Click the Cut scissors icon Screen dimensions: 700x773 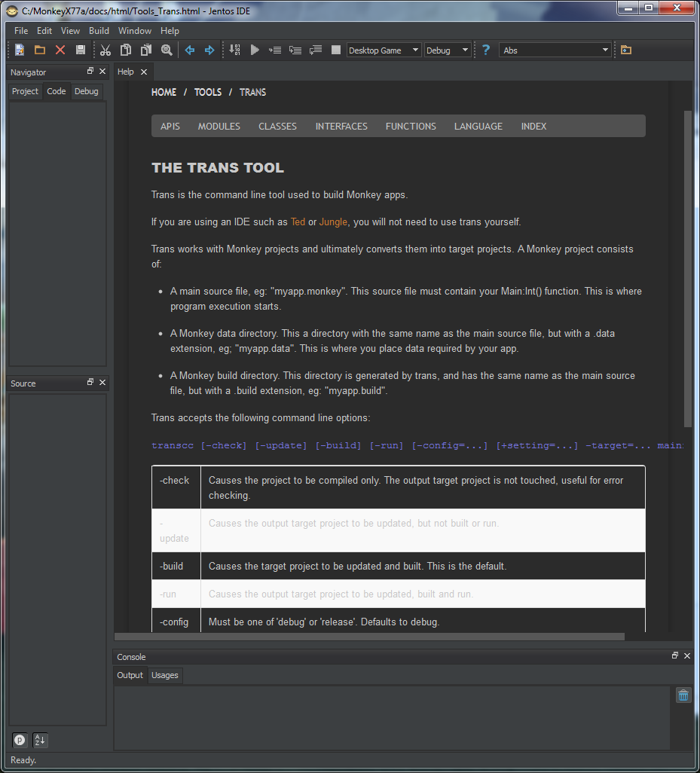pyautogui.click(x=105, y=50)
